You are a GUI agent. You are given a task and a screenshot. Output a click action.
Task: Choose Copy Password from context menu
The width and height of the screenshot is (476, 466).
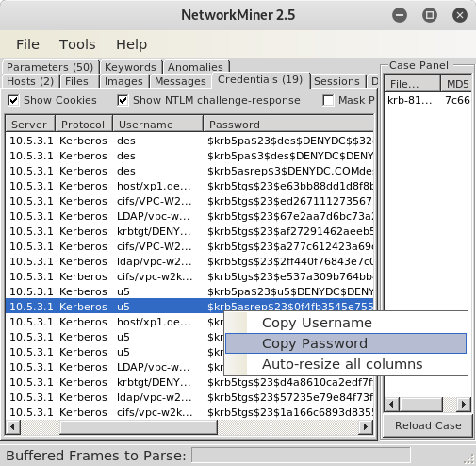click(x=346, y=343)
